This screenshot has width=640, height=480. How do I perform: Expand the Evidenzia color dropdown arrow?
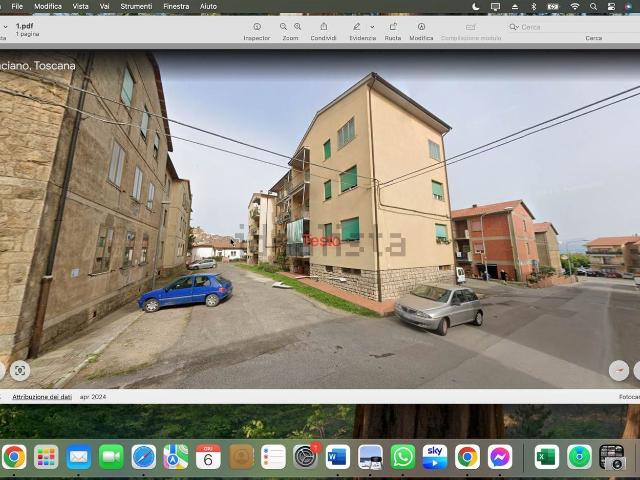coord(372,27)
